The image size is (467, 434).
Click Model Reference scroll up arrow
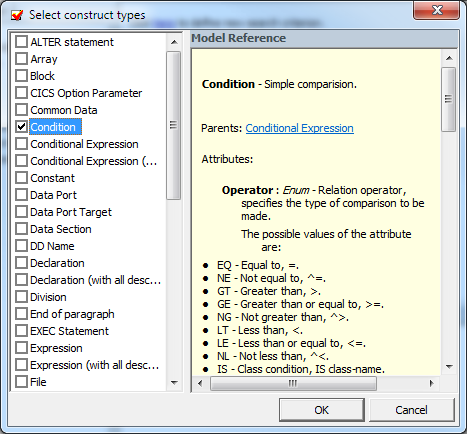[x=449, y=58]
